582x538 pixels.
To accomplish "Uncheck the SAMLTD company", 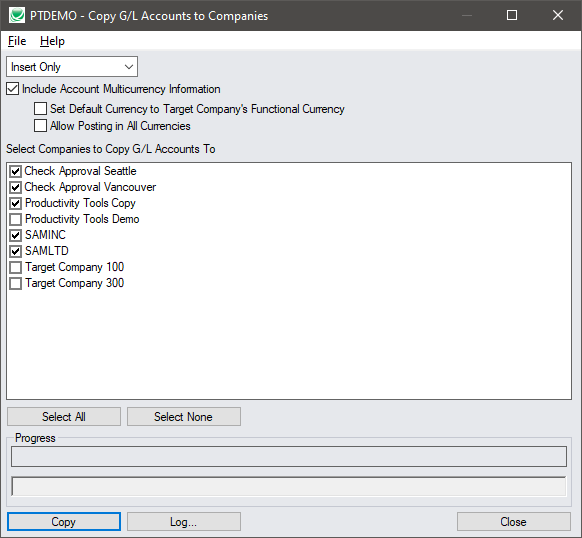I will (16, 251).
